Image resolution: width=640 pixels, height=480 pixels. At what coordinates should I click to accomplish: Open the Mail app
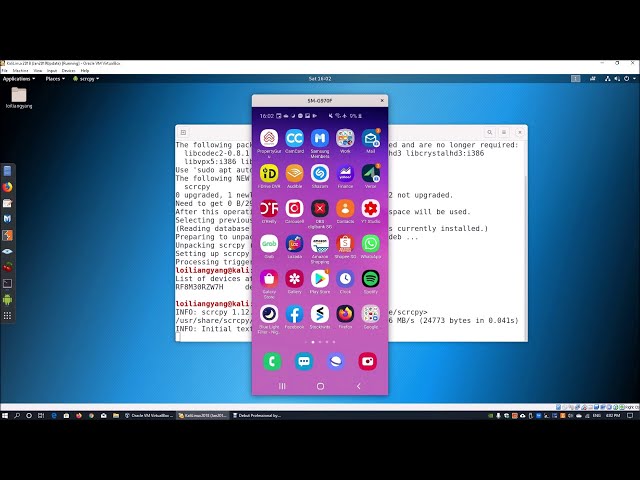tap(371, 139)
